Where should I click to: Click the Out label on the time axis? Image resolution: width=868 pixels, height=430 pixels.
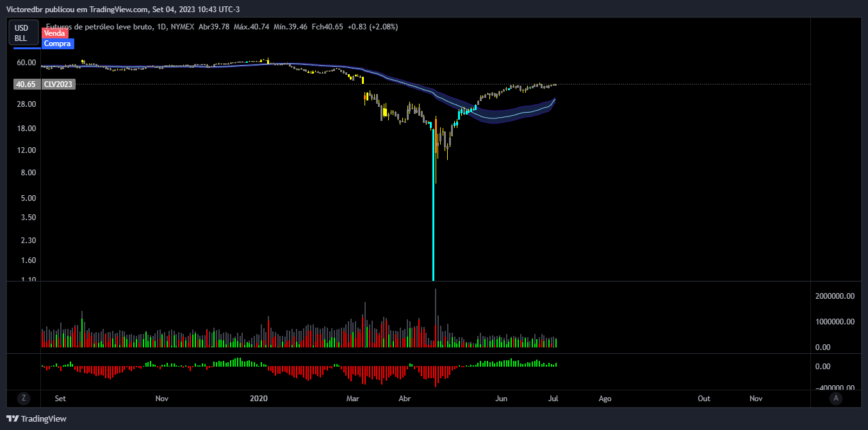click(704, 398)
